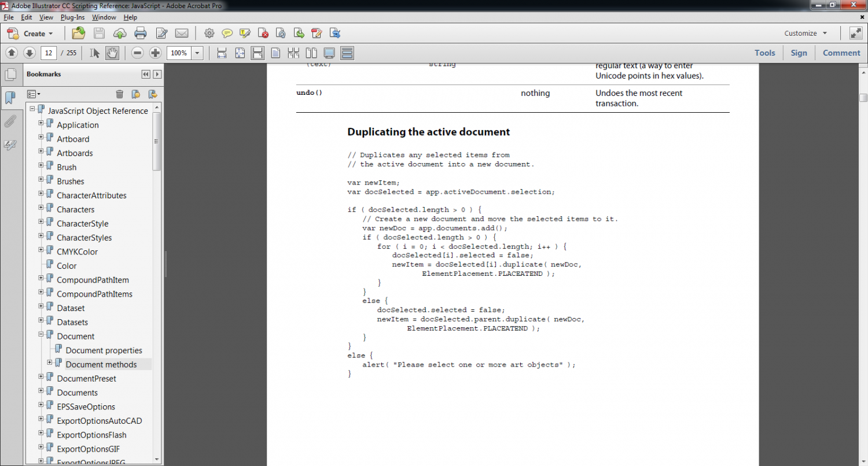Switch to Two Page view
The image size is (868, 466).
(x=311, y=53)
